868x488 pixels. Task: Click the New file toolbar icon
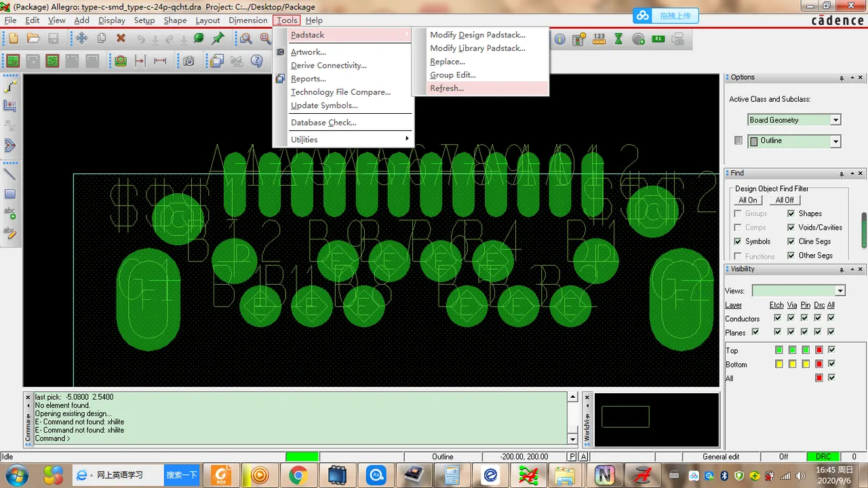(13, 39)
